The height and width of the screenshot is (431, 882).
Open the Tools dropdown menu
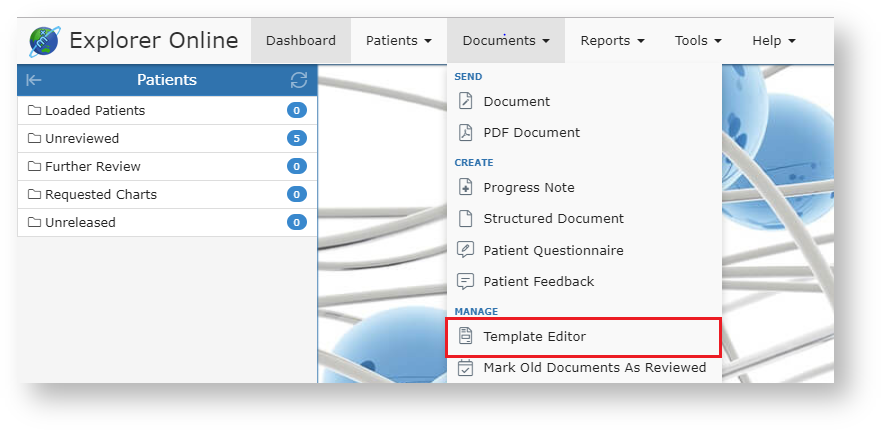698,41
